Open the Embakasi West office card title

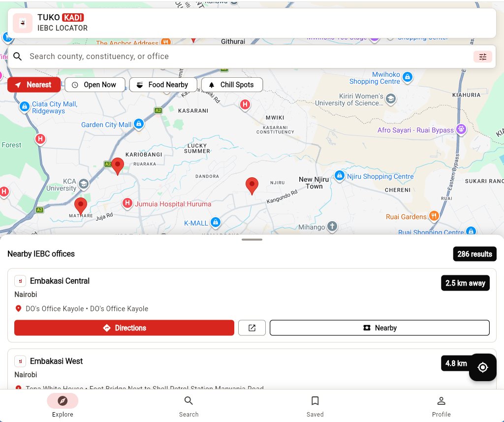[56, 361]
